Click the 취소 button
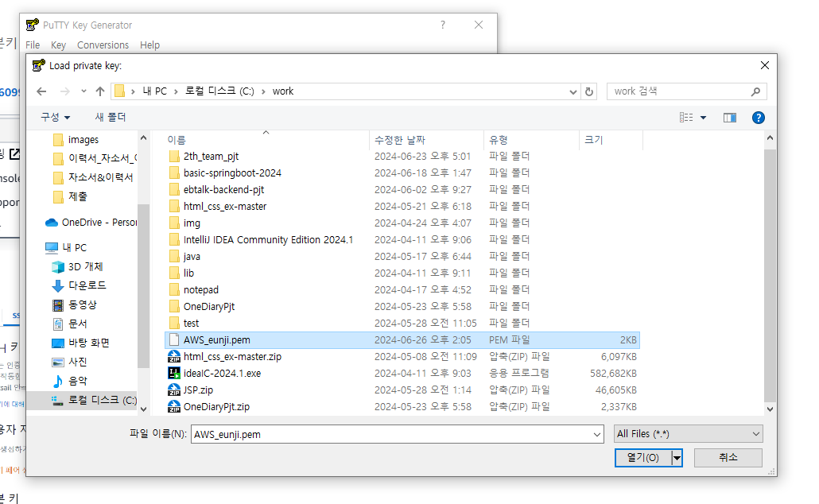The image size is (819, 504). click(x=728, y=458)
